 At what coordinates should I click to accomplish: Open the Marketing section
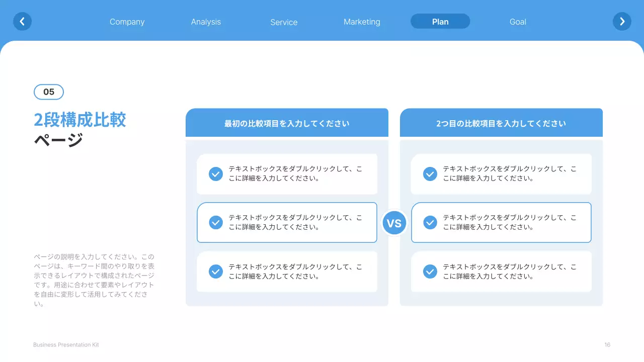point(362,22)
